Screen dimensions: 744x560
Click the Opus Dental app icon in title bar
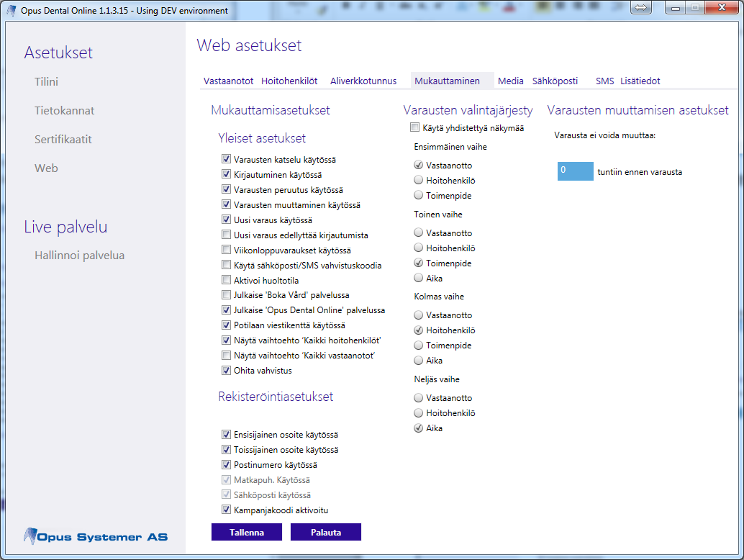click(x=12, y=10)
